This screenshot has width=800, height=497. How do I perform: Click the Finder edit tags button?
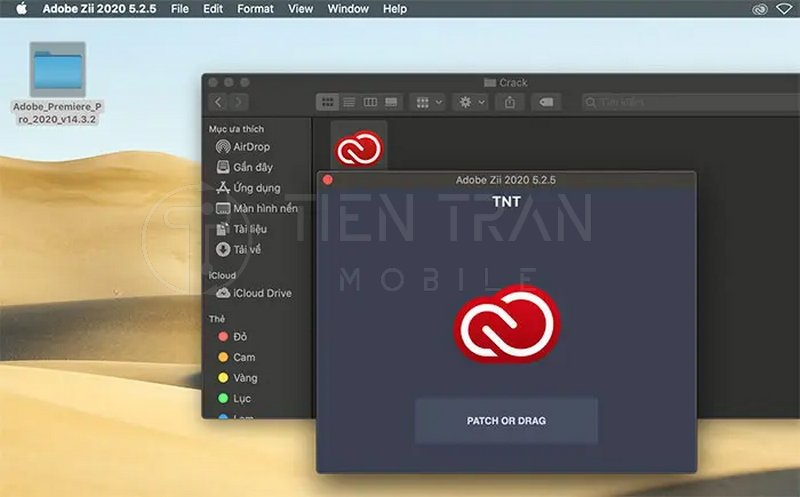pos(546,102)
